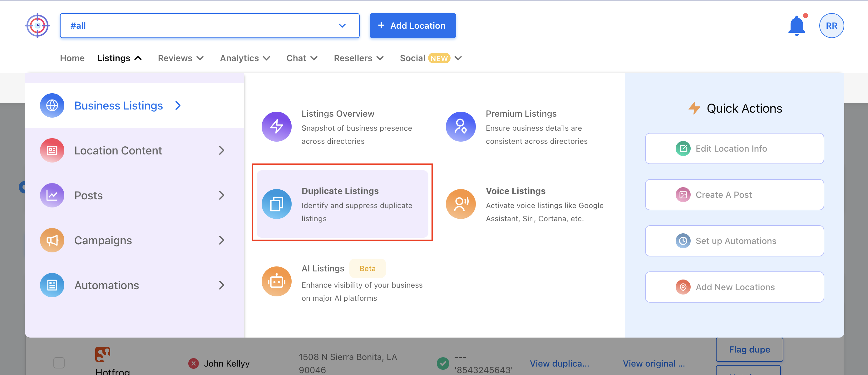The width and height of the screenshot is (868, 375).
Task: Click the Create A Post quick action
Action: click(734, 195)
